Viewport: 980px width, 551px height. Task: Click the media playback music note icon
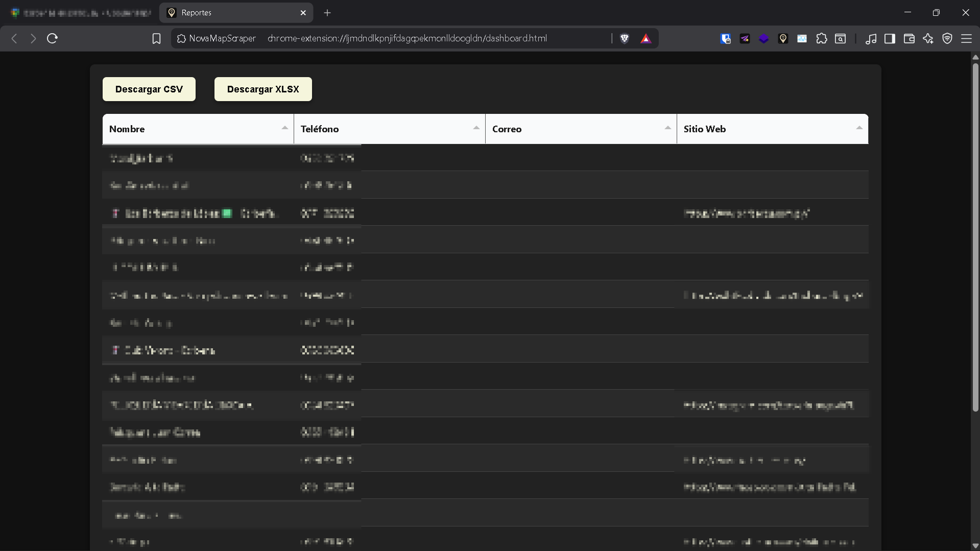point(872,38)
